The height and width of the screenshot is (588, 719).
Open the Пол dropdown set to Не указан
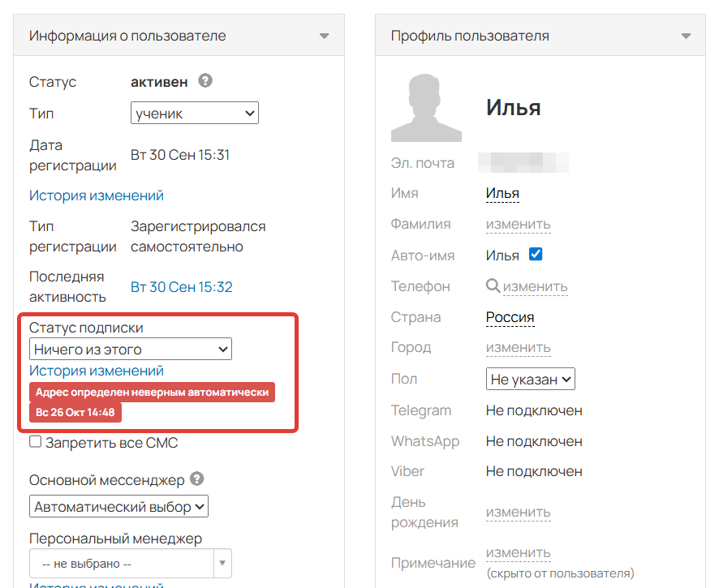click(x=530, y=378)
